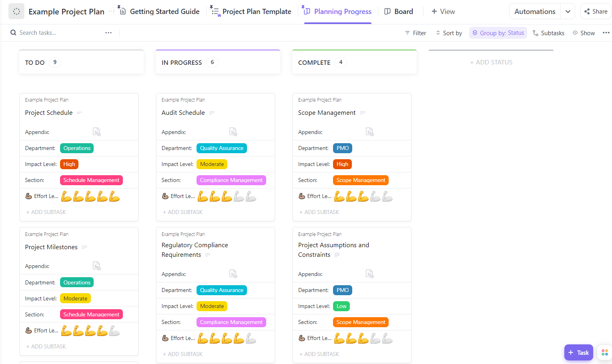612x364 pixels.
Task: Open the more options ellipsis next to search
Action: [x=108, y=33]
